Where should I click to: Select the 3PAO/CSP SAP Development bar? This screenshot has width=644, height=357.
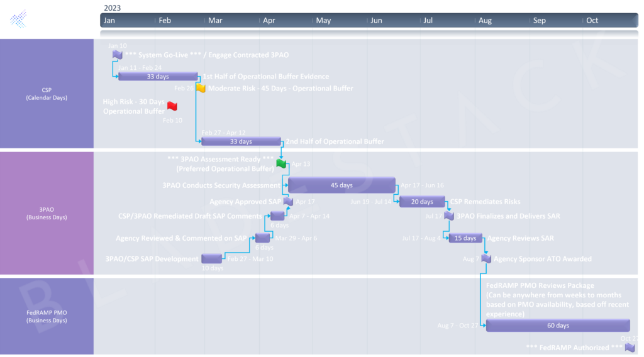(212, 258)
